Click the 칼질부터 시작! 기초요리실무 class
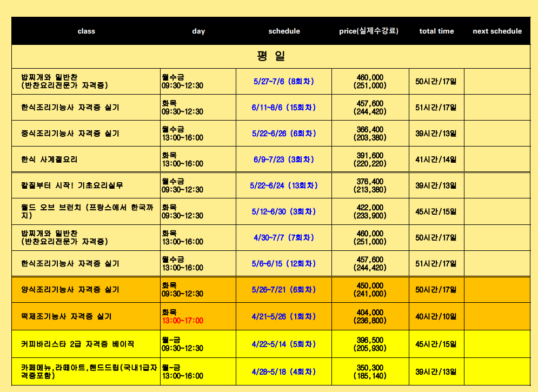The width and height of the screenshot is (538, 392). point(72,185)
